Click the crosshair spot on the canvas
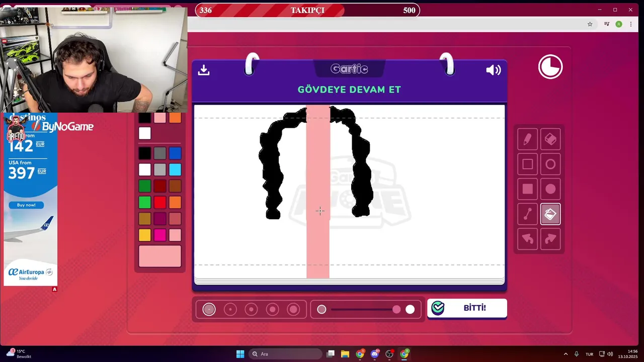The image size is (644, 362). 320,211
